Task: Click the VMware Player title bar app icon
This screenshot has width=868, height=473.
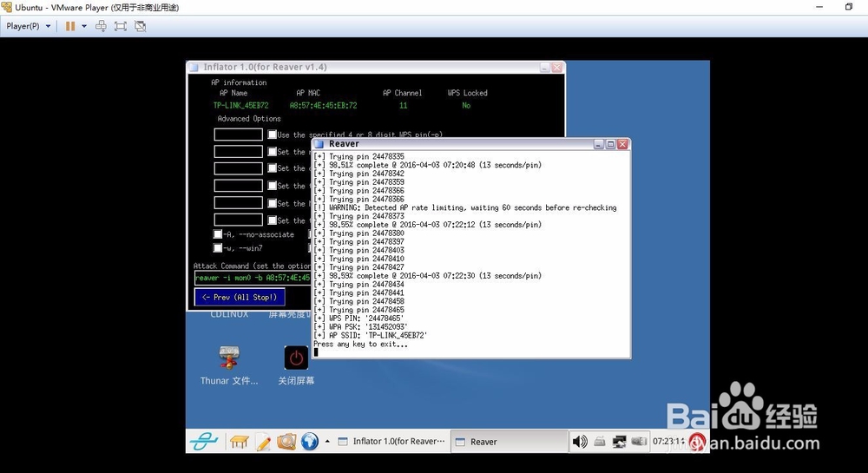Action: [x=7, y=7]
